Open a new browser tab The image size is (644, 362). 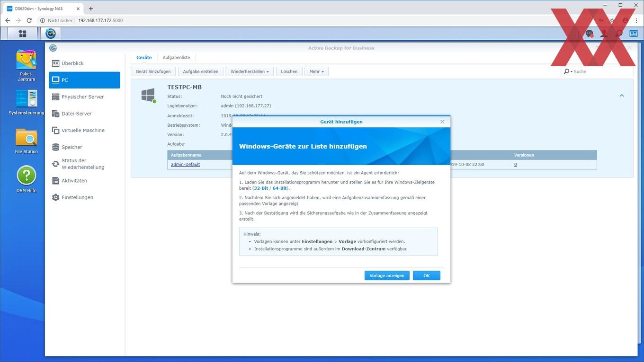91,9
